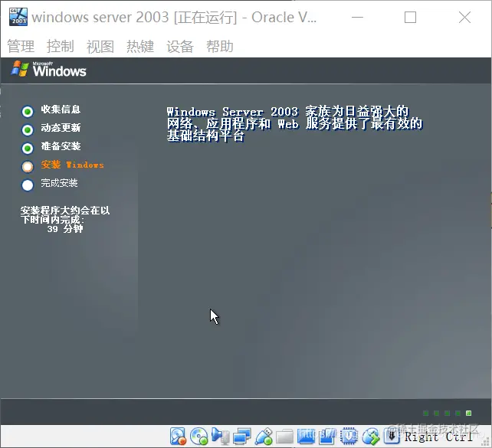Click the hard disk activity status icon
The image size is (492, 448).
178,437
